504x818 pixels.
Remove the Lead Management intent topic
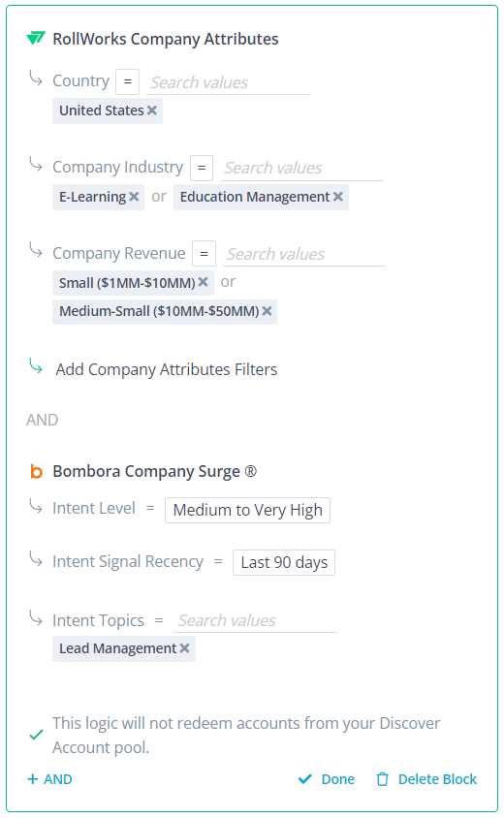pyautogui.click(x=184, y=648)
